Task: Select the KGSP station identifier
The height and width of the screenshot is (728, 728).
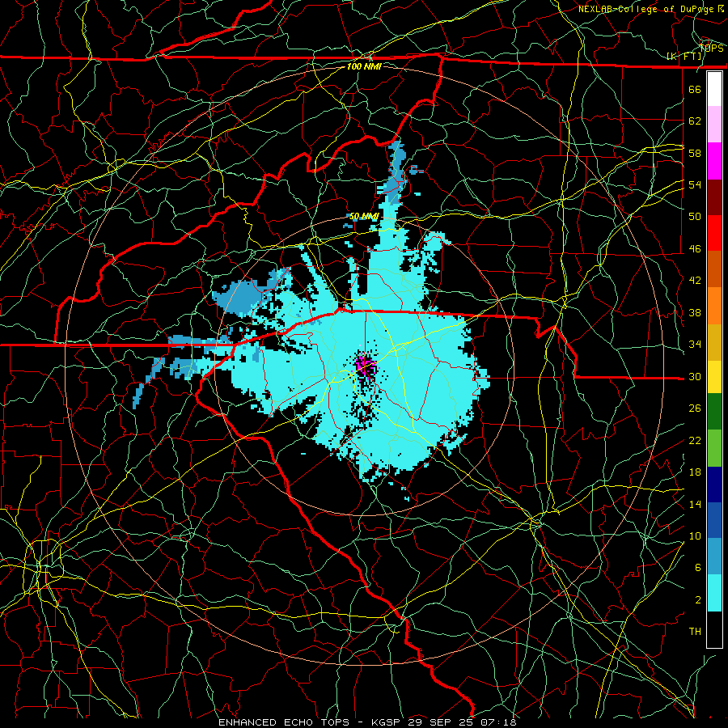Action: pyautogui.click(x=387, y=722)
